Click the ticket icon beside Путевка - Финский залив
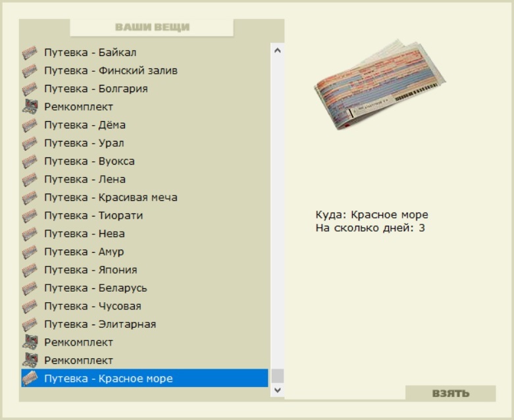Viewport: 514px width, 420px height. point(30,70)
